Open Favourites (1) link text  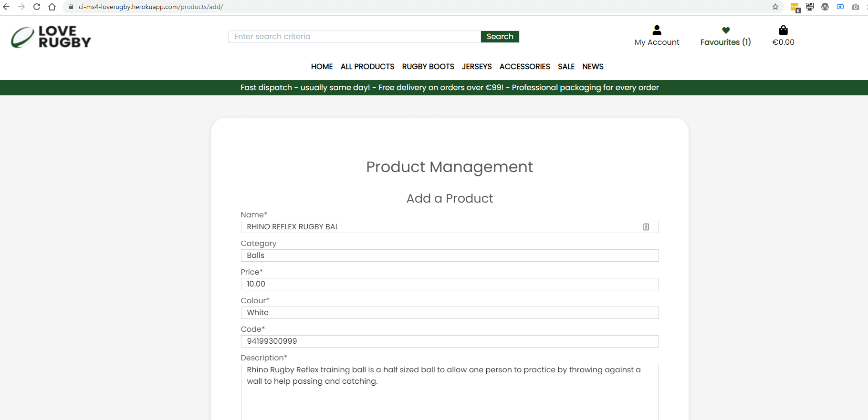coord(726,42)
